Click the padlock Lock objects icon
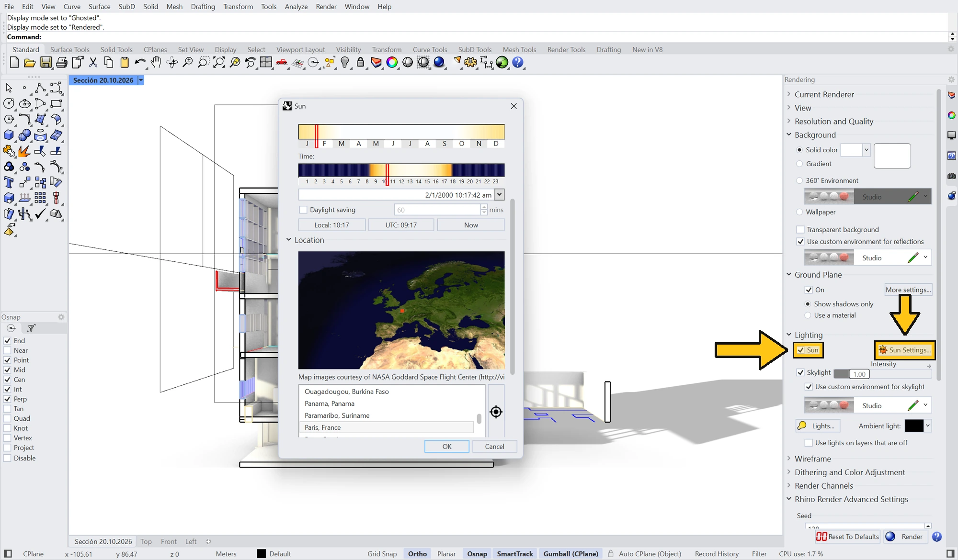The width and height of the screenshot is (958, 560). [361, 63]
